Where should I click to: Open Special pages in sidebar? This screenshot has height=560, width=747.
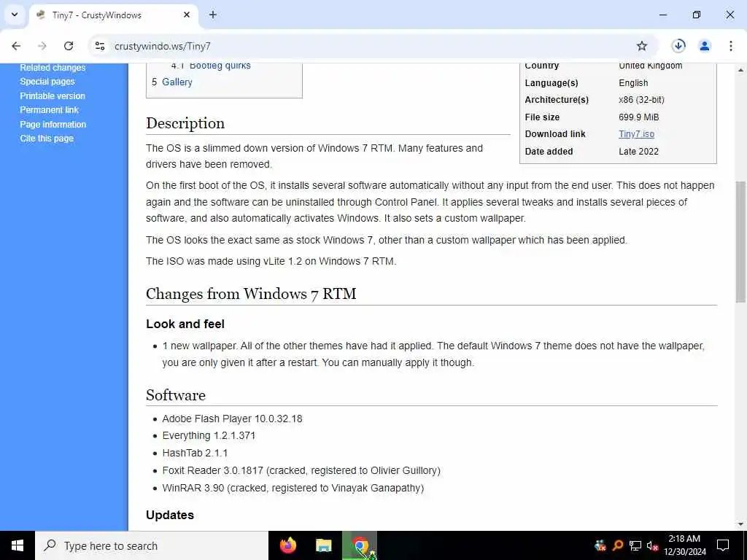[x=47, y=82]
